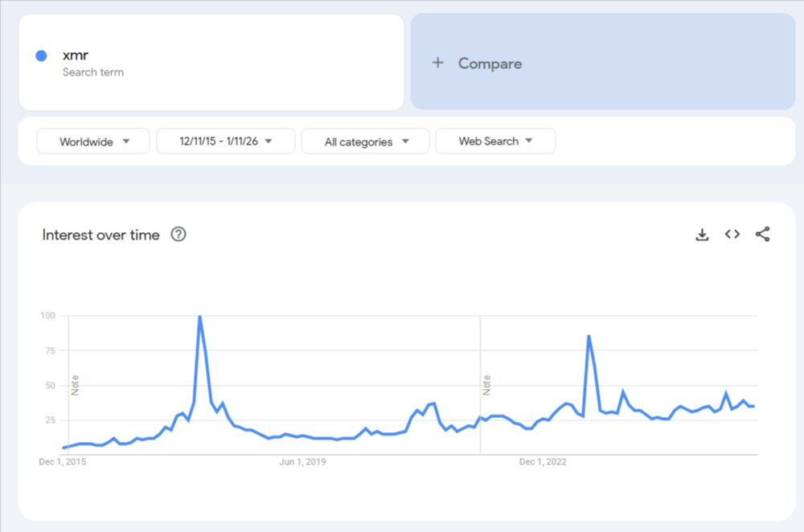The image size is (804, 532).
Task: Click the blue dot next to xmr
Action: point(41,56)
